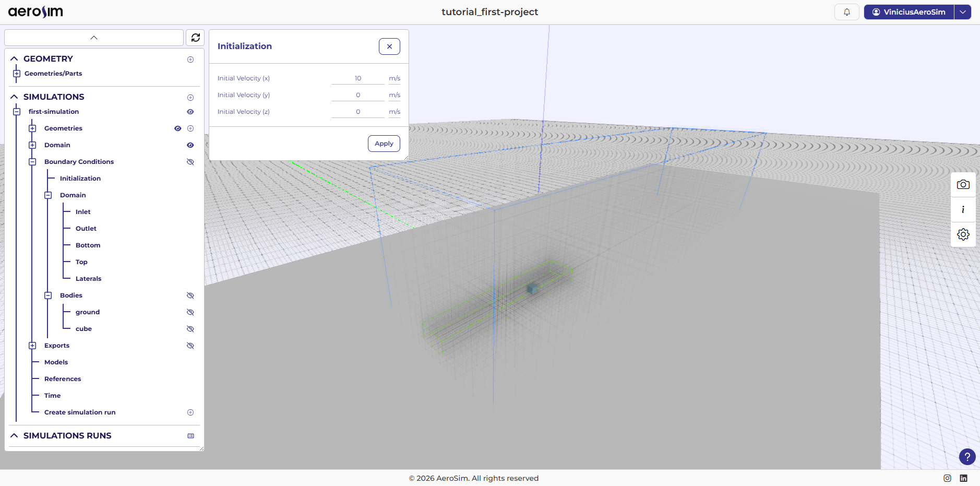Edit the Initial Velocity (x) value

coord(357,78)
